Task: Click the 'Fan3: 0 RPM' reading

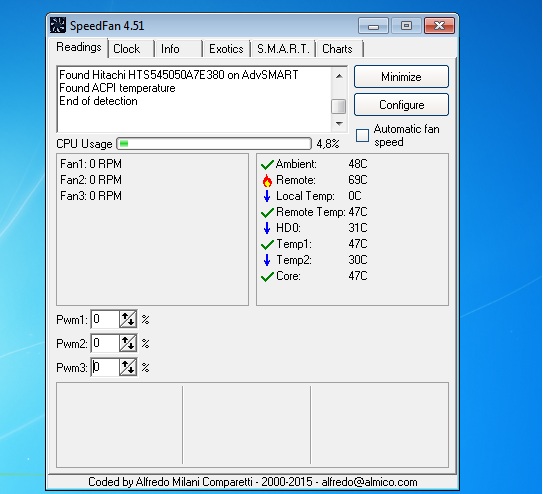Action: pos(91,196)
